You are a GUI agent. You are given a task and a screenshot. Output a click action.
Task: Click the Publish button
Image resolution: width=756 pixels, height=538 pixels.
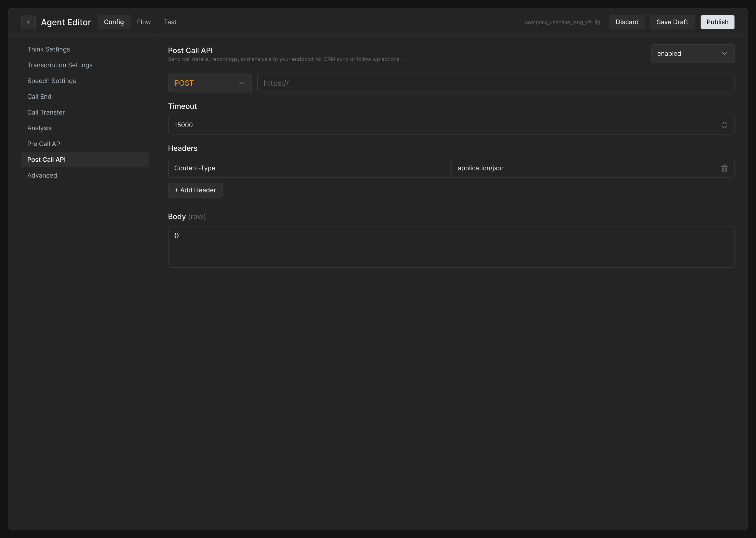(717, 22)
